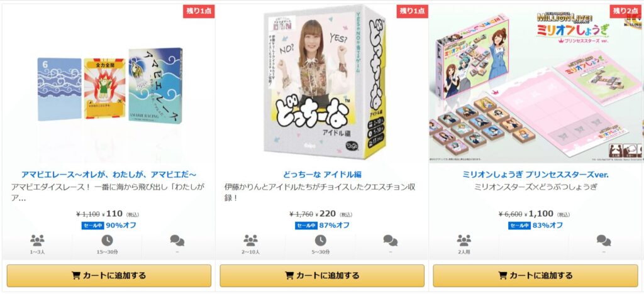Click the Amabie Race card game image

pyautogui.click(x=109, y=85)
